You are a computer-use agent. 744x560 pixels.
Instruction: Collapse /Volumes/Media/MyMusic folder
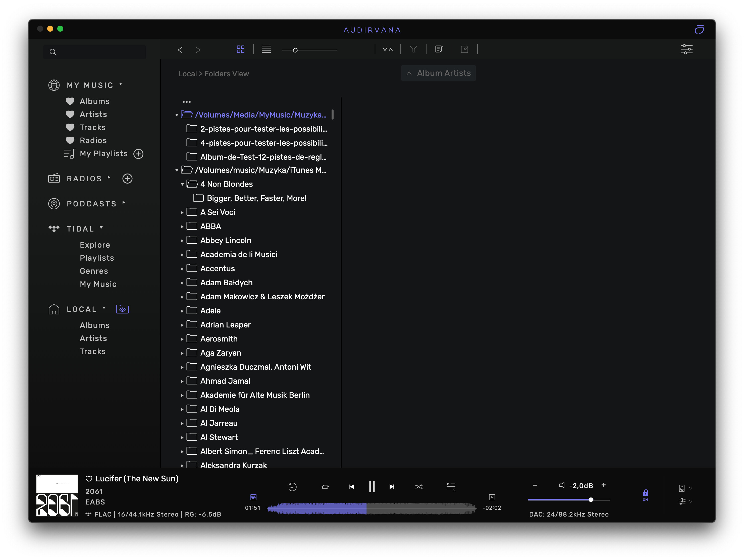point(177,115)
